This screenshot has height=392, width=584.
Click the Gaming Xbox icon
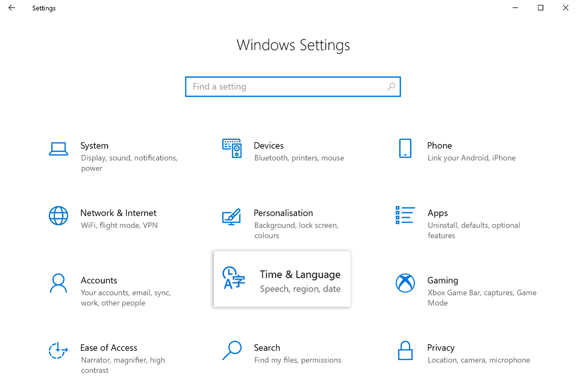(x=405, y=283)
